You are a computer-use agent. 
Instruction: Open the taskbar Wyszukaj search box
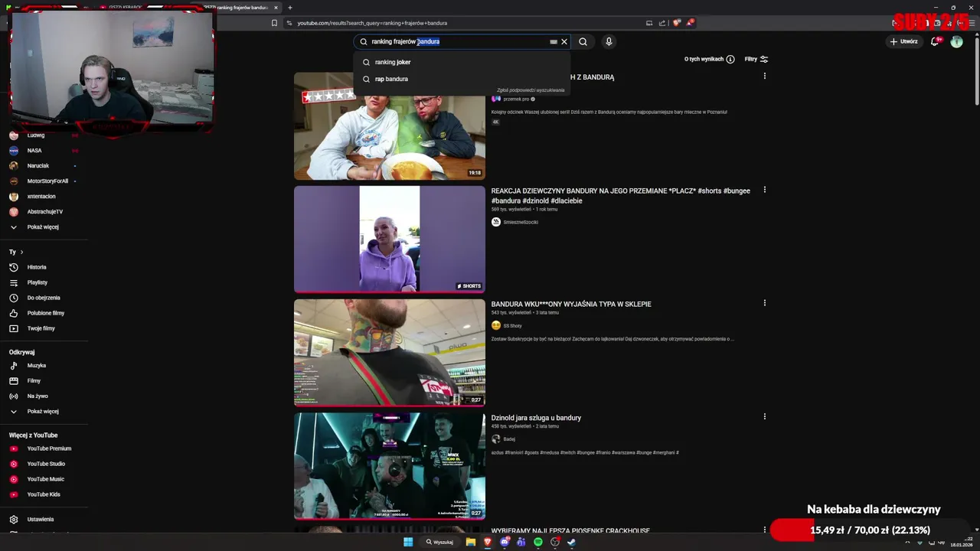pos(440,542)
